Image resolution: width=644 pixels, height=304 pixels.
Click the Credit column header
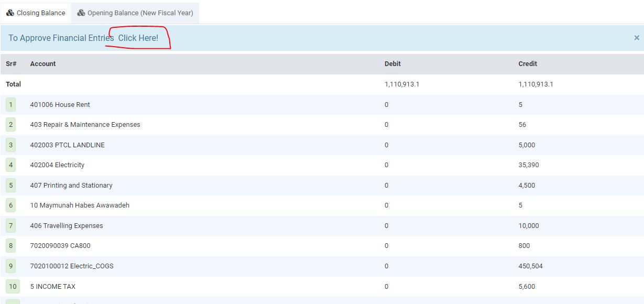[x=528, y=64]
